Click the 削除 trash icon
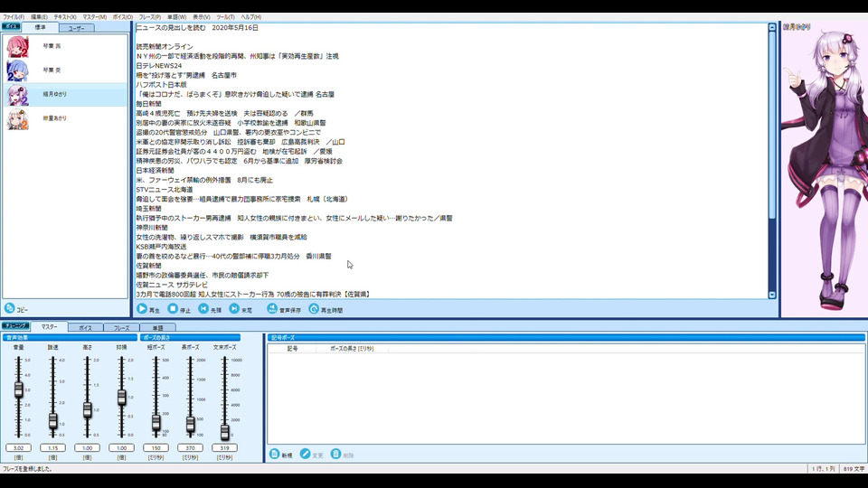 [x=335, y=454]
